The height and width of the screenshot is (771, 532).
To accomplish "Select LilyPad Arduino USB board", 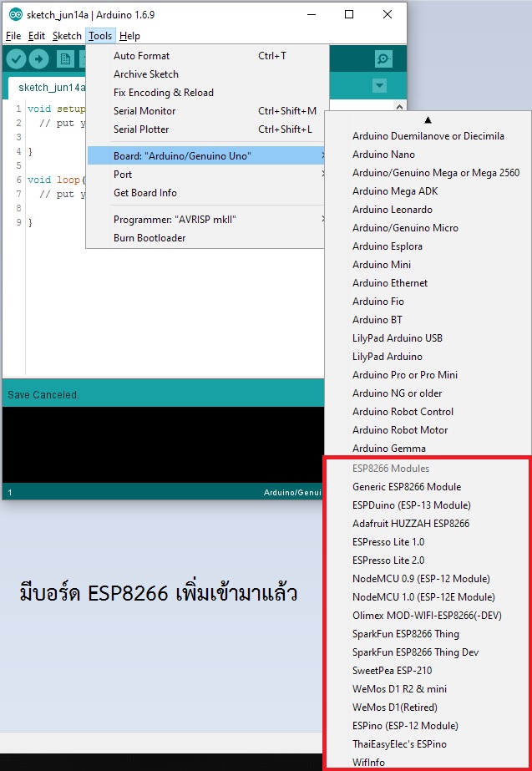I will [428, 337].
